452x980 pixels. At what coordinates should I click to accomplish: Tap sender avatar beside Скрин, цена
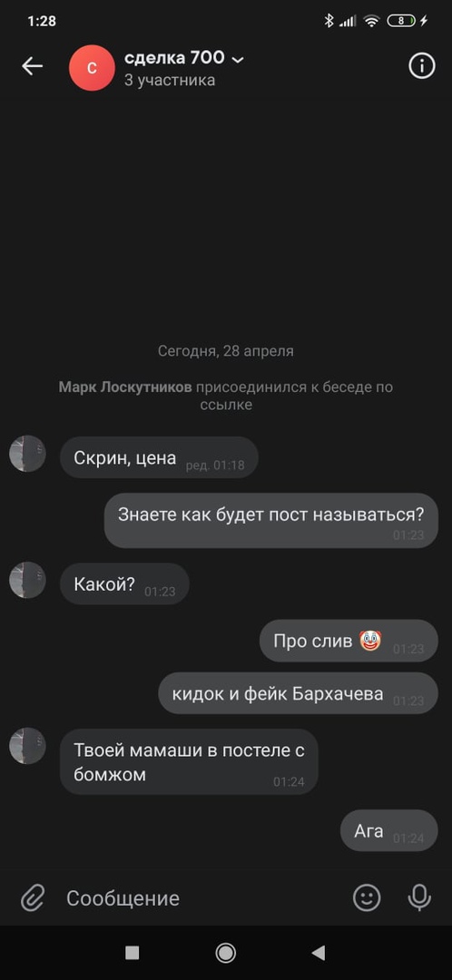(27, 454)
